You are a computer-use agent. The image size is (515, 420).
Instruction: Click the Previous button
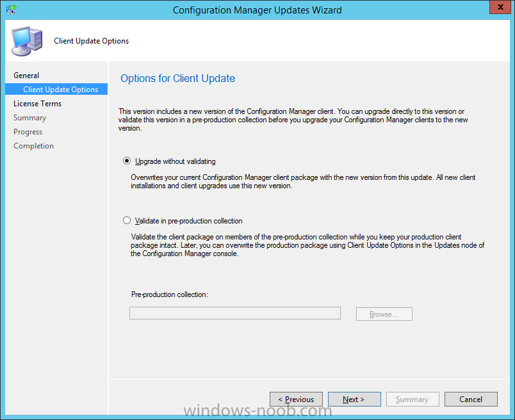click(x=296, y=400)
